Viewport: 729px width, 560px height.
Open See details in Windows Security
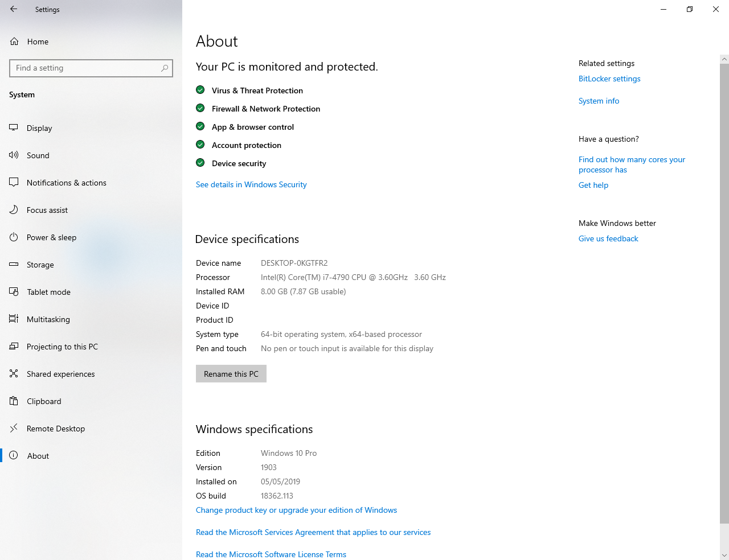click(251, 184)
